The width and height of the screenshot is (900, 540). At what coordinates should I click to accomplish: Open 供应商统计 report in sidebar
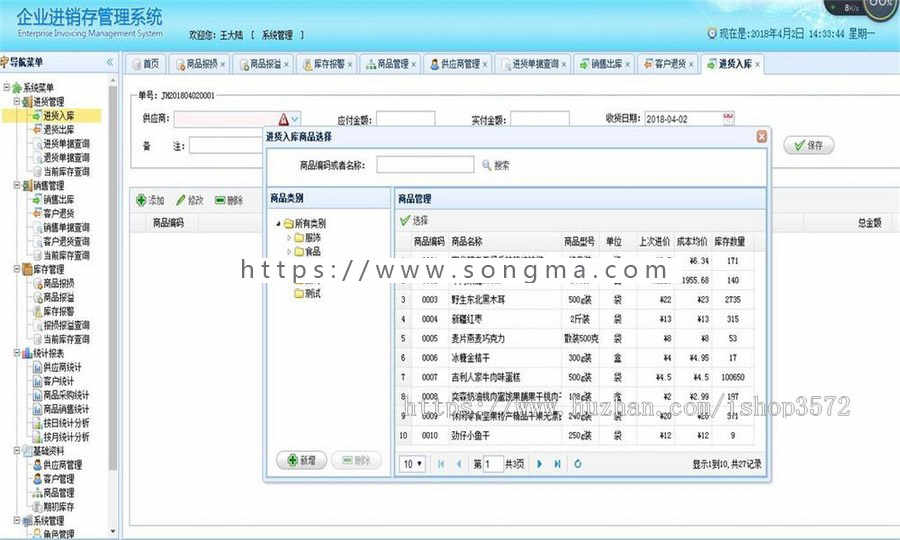(62, 367)
